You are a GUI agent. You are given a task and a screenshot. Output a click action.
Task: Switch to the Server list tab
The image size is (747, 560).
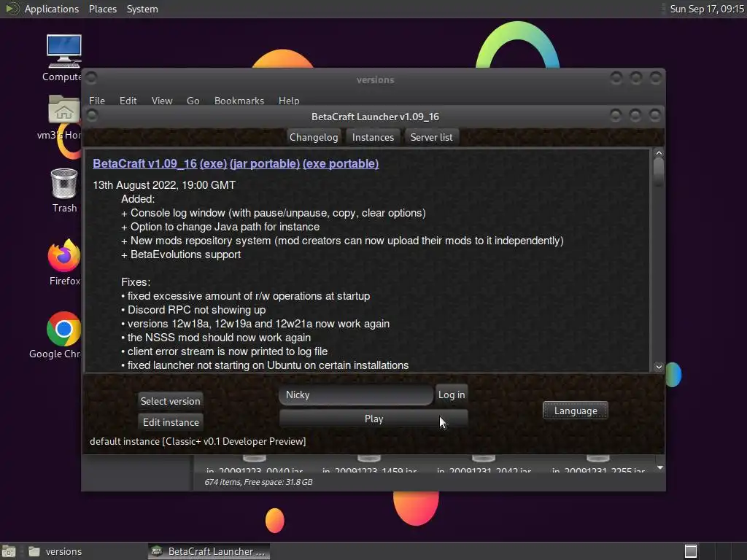431,137
